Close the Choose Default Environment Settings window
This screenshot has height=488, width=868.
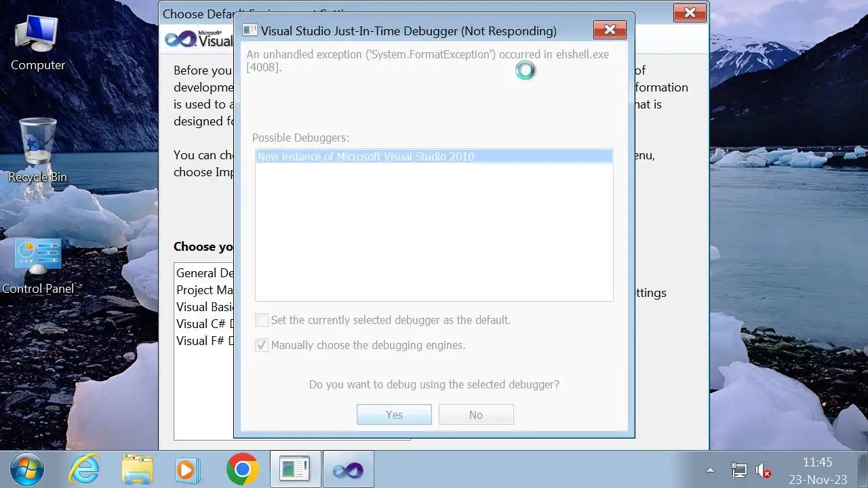point(690,12)
